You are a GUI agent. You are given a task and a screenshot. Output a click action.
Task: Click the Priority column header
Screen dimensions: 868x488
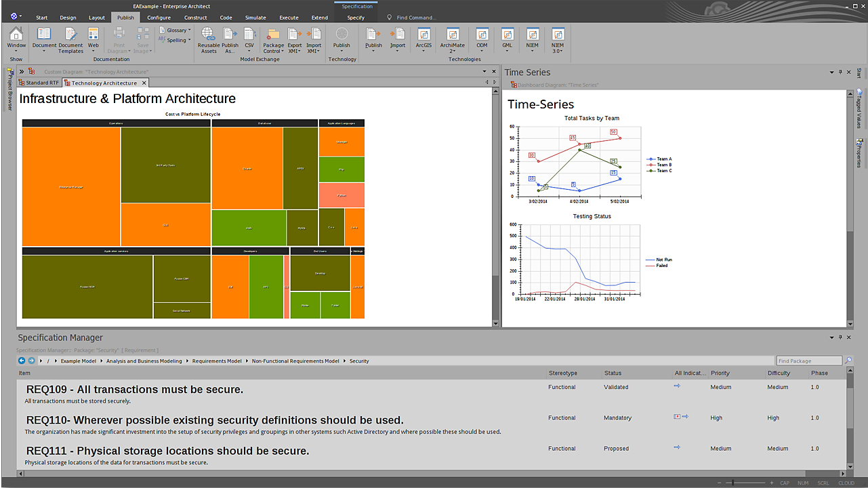pyautogui.click(x=720, y=373)
